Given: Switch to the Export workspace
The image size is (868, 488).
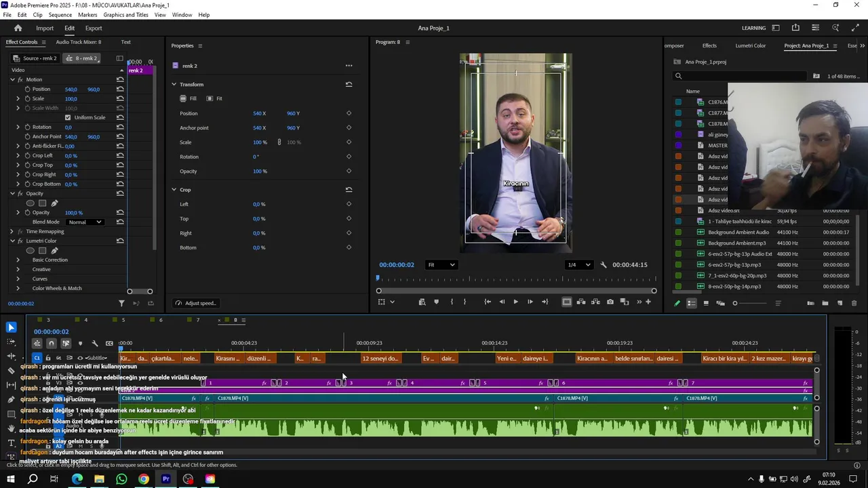Looking at the screenshot, I should (94, 28).
